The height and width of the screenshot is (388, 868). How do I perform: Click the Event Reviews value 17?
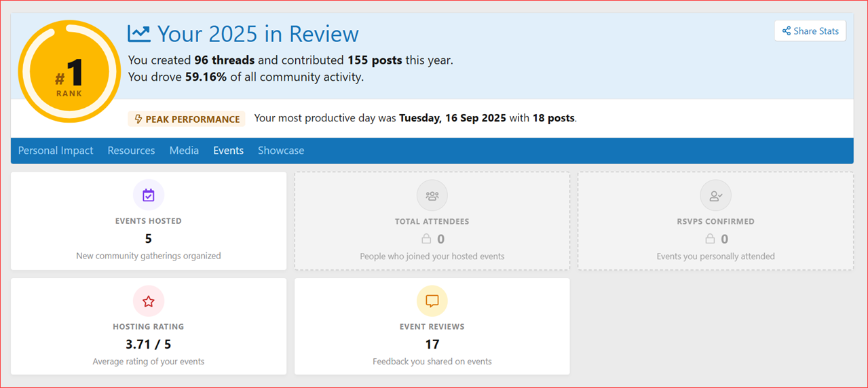pos(432,345)
